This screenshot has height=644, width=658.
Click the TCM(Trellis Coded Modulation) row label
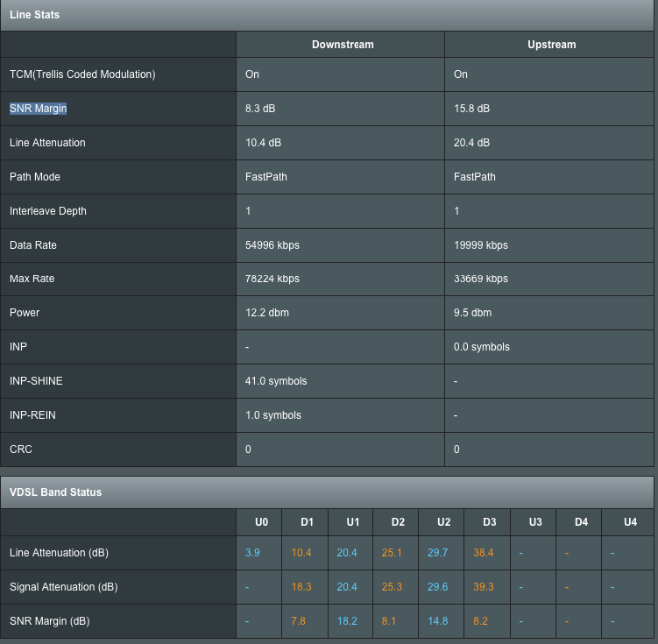[82, 74]
